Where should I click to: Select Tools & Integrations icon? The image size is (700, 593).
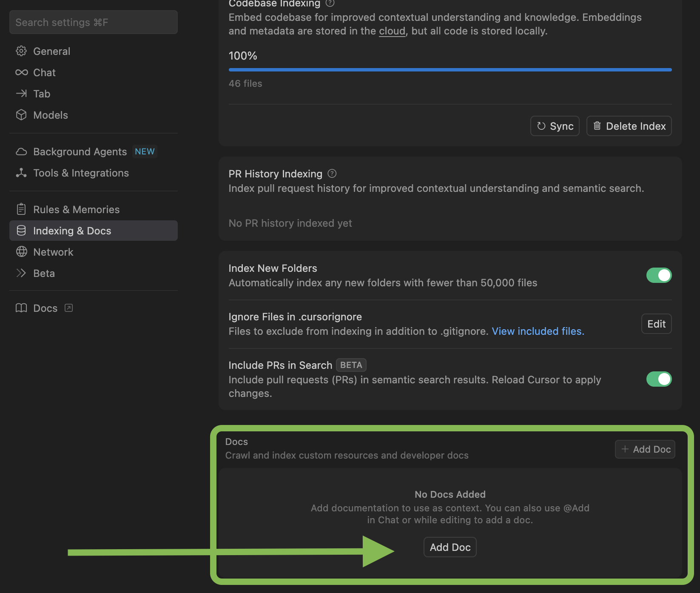point(21,173)
